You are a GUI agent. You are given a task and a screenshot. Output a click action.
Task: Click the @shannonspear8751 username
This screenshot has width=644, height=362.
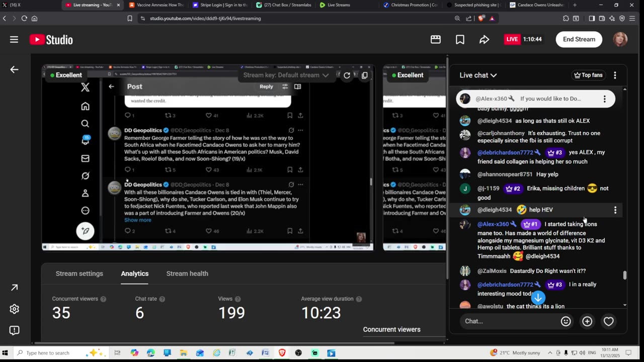click(x=505, y=174)
